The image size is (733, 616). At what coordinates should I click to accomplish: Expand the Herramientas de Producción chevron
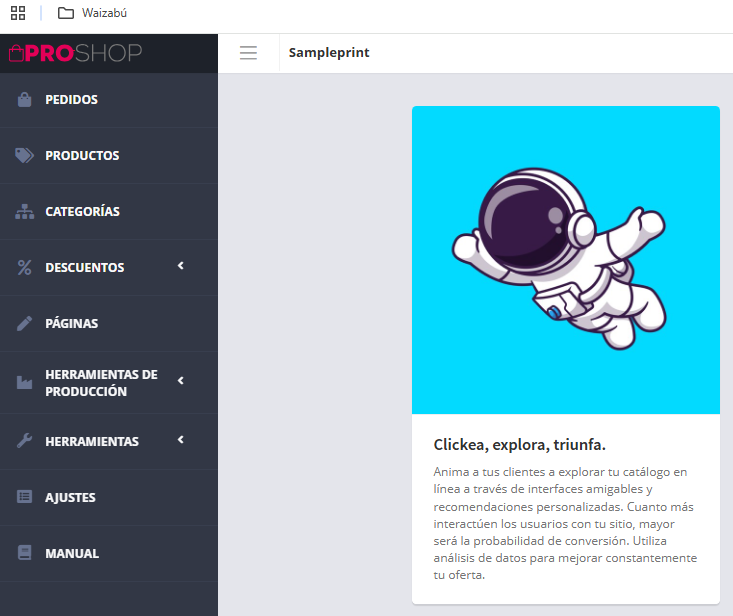point(181,381)
